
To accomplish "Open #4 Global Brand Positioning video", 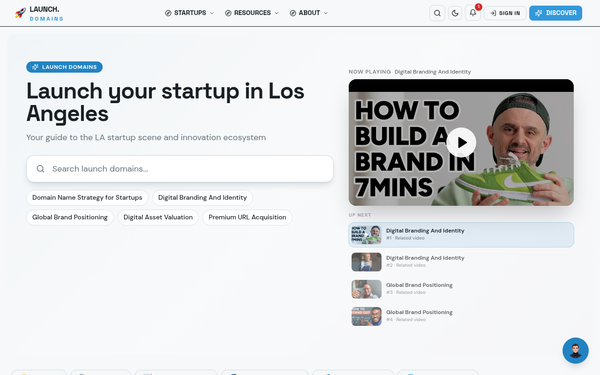I will (x=461, y=316).
